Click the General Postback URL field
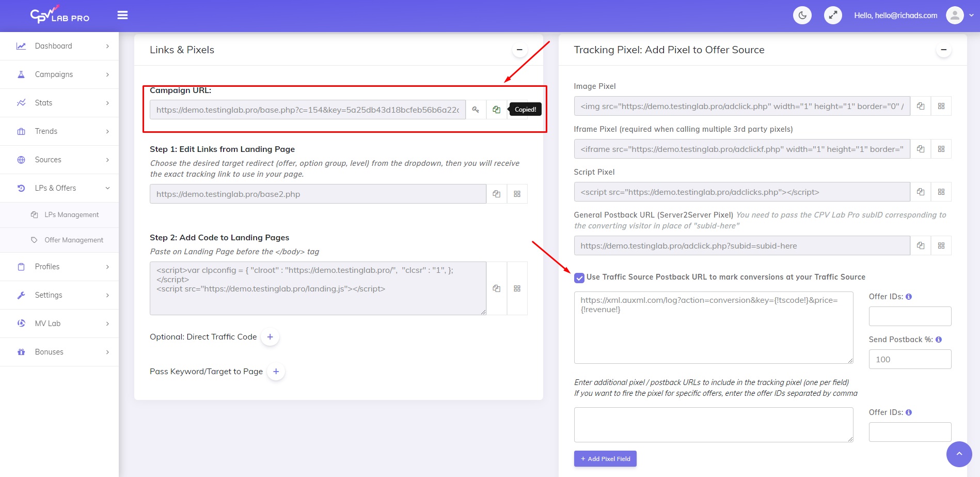 pos(742,245)
